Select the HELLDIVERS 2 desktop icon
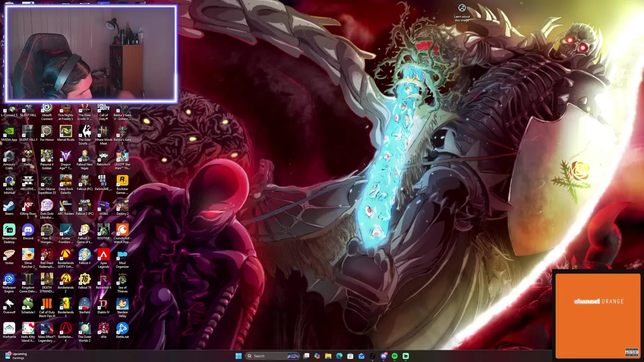The image size is (644, 362). [28, 185]
